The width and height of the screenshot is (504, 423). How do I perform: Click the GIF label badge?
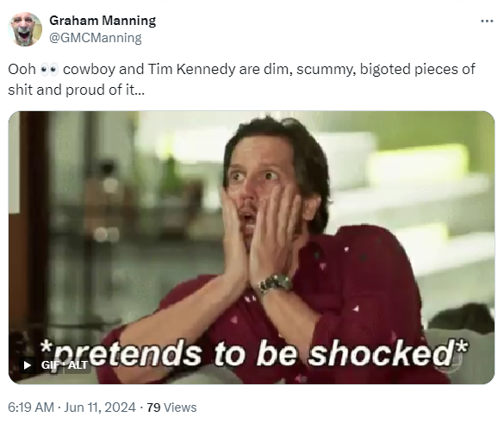50,365
